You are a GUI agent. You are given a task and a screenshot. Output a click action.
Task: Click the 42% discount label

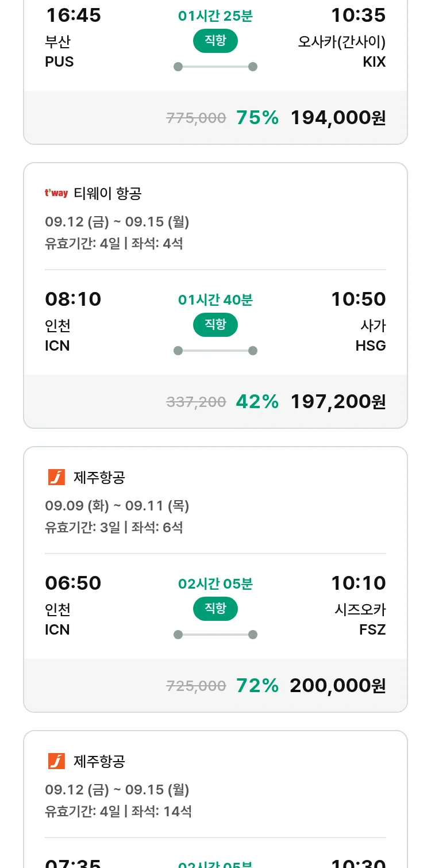257,402
